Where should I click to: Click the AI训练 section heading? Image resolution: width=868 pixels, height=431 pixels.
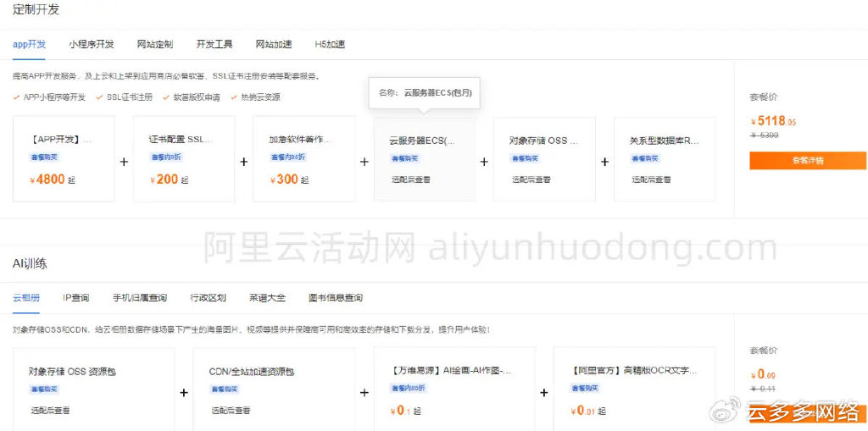30,263
